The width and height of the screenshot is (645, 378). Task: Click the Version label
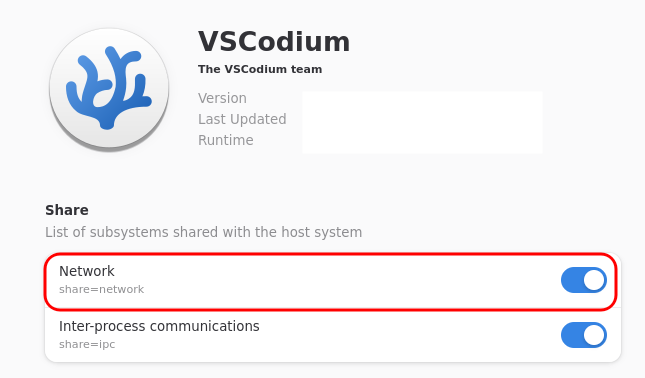point(222,98)
